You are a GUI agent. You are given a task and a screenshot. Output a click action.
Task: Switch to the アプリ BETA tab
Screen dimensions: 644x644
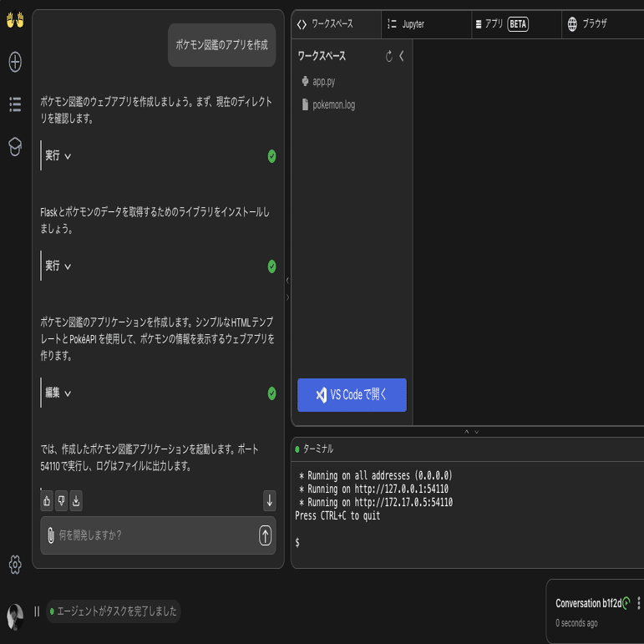[x=517, y=24]
